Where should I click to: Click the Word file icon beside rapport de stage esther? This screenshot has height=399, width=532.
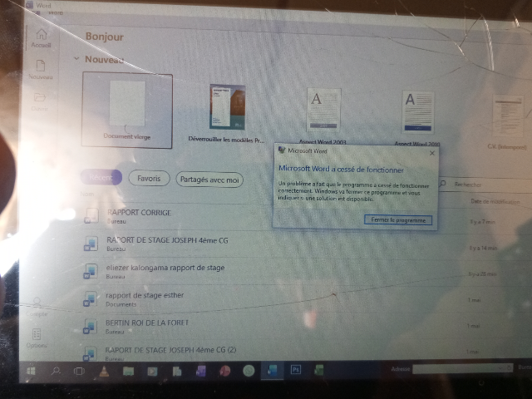click(x=91, y=299)
